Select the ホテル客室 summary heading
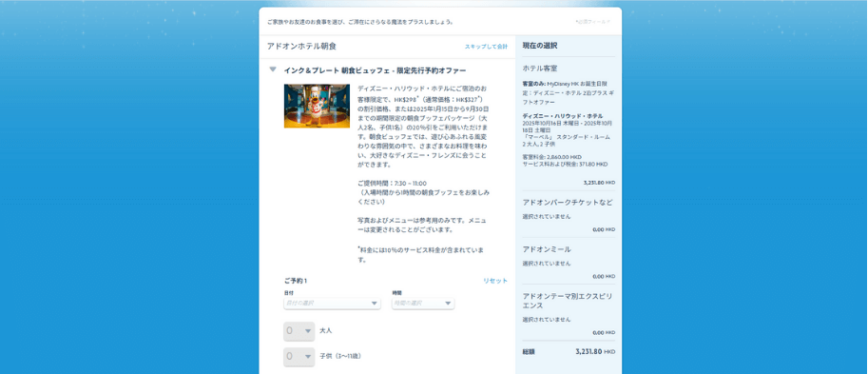This screenshot has height=374, width=868. tap(540, 69)
